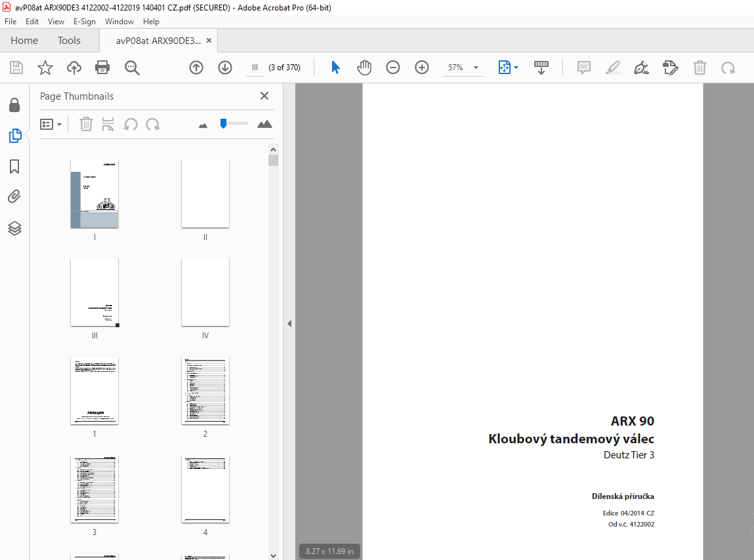
Task: Open the Window menu
Action: pos(119,22)
